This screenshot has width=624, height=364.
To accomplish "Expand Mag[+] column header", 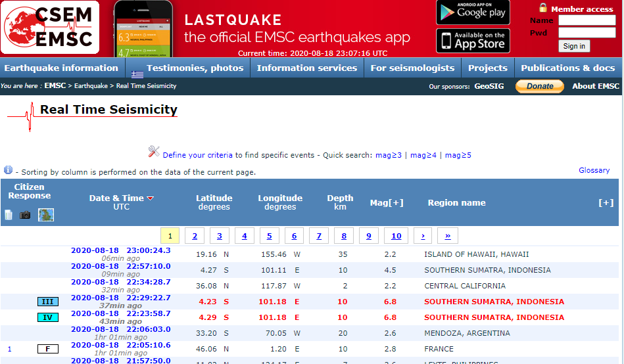I will 387,202.
